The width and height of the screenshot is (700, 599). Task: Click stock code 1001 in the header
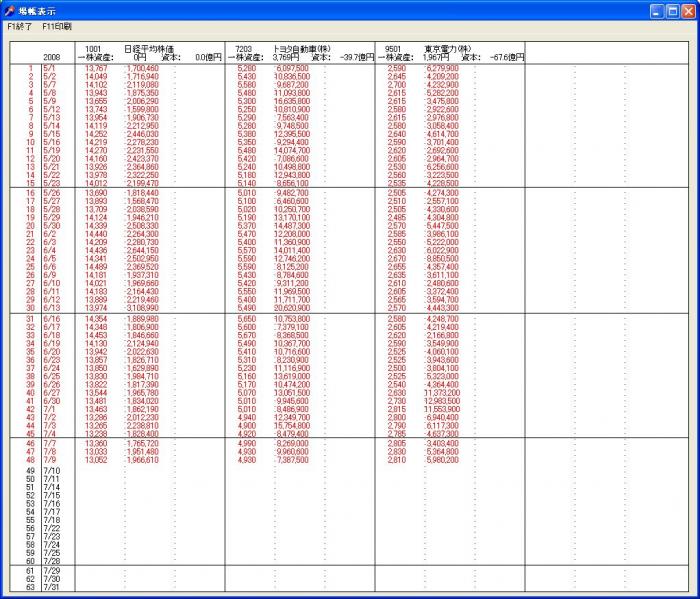coord(93,48)
